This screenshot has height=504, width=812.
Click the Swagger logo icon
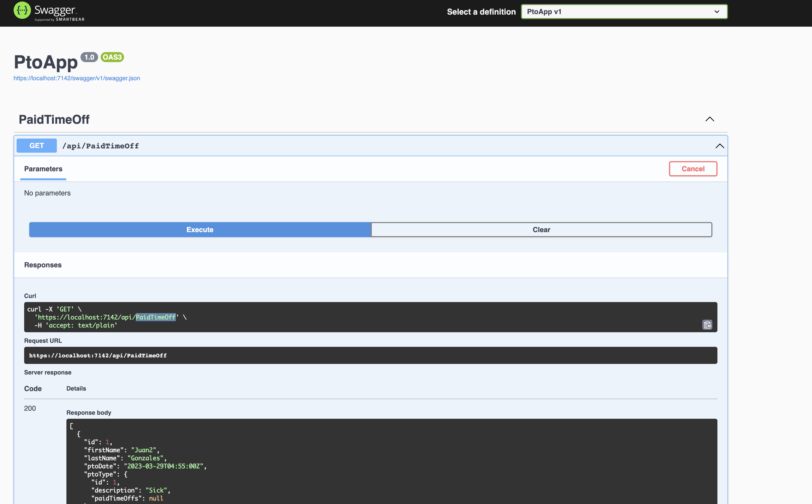click(22, 11)
